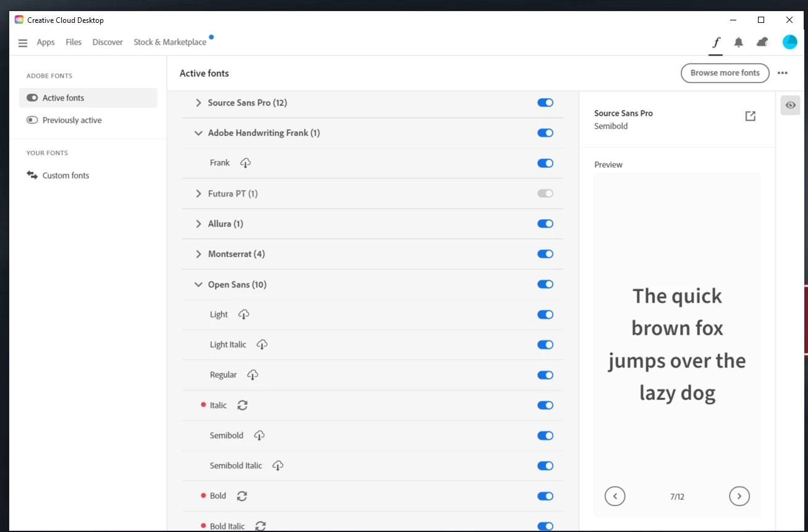Toggle Open Sans Light Italic switch

545,345
